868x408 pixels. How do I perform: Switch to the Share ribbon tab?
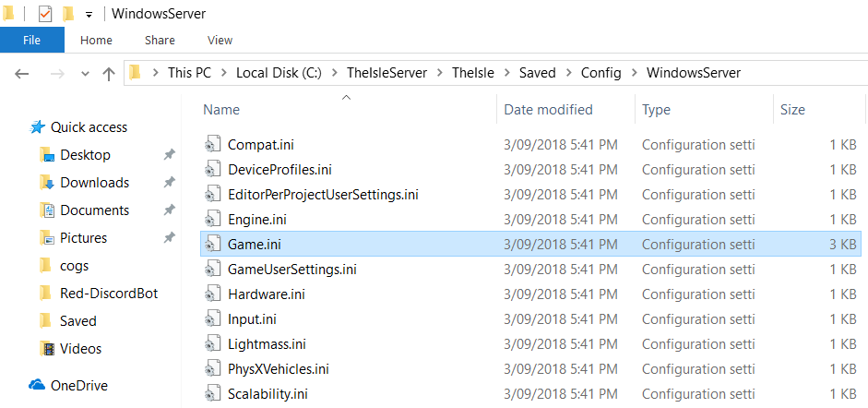pyautogui.click(x=160, y=41)
